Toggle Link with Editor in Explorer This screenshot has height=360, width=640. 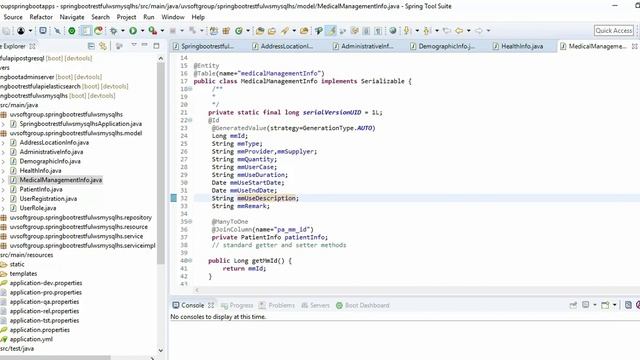point(103,46)
